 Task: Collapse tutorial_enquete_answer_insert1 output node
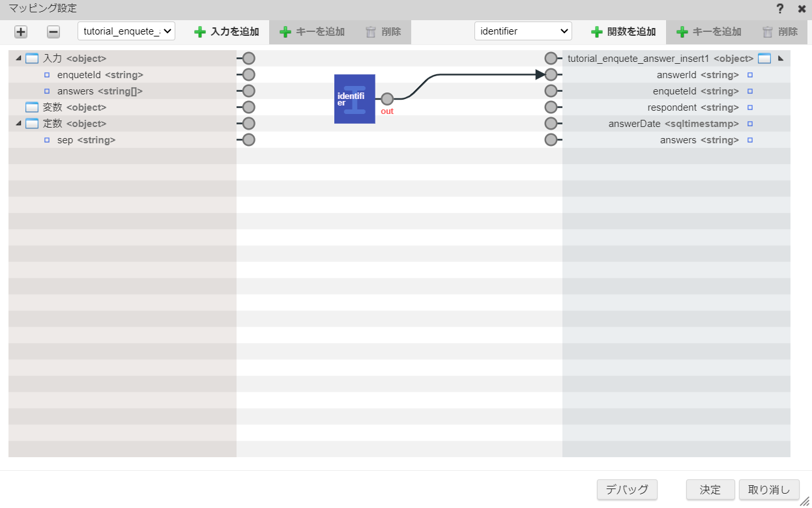[781, 59]
